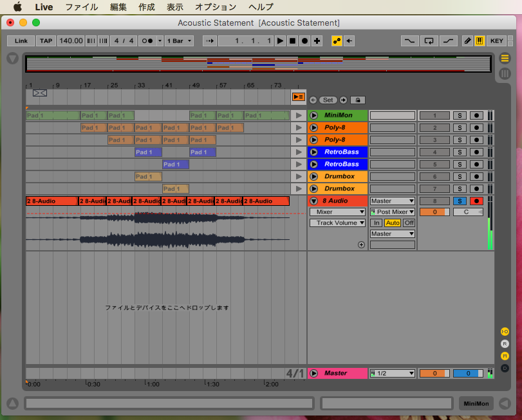Toggle the track 2 activator button
The height and width of the screenshot is (420, 522).
[x=434, y=128]
